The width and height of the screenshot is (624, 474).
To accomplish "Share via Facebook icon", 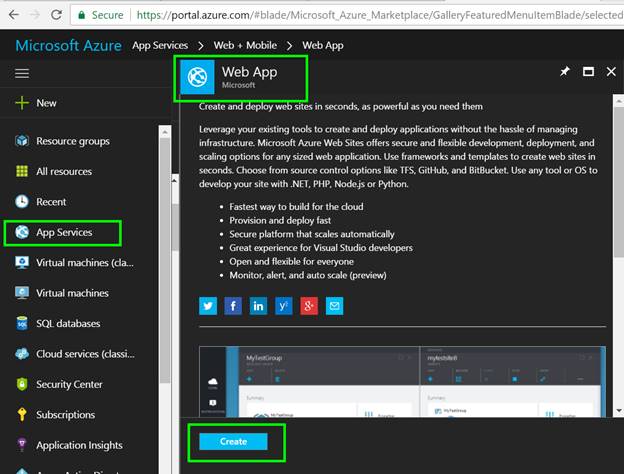I will point(233,306).
